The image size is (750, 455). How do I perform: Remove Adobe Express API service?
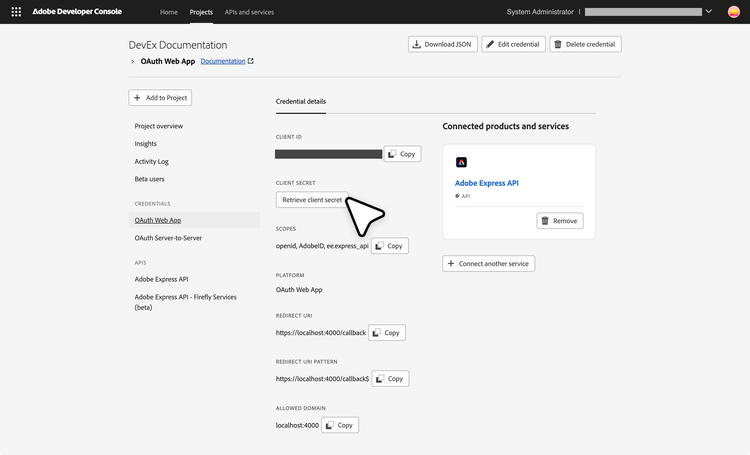click(x=560, y=221)
